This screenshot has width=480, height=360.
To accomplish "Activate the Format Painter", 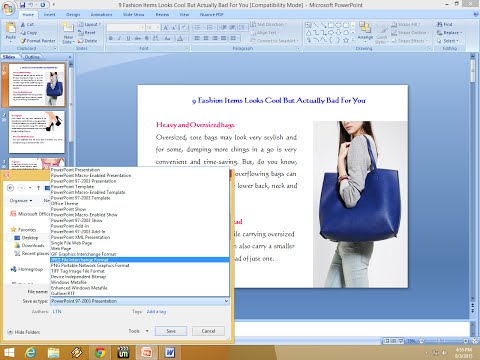I will coord(38,41).
